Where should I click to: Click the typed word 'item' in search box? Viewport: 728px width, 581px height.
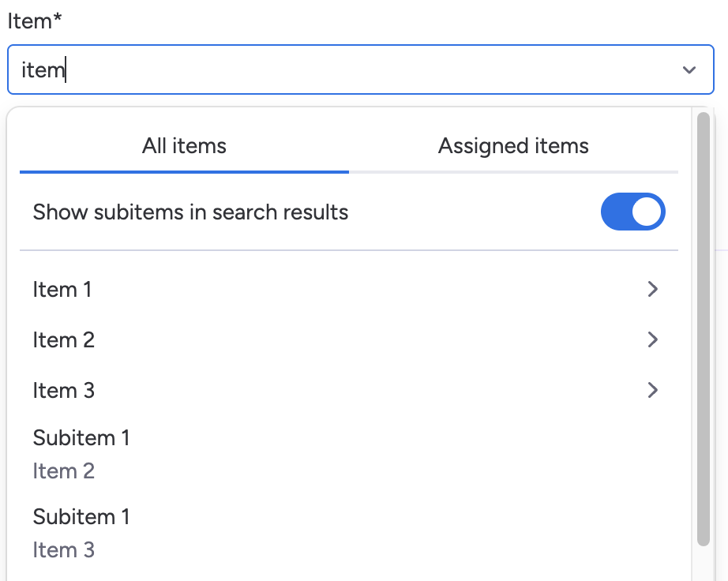[42, 70]
